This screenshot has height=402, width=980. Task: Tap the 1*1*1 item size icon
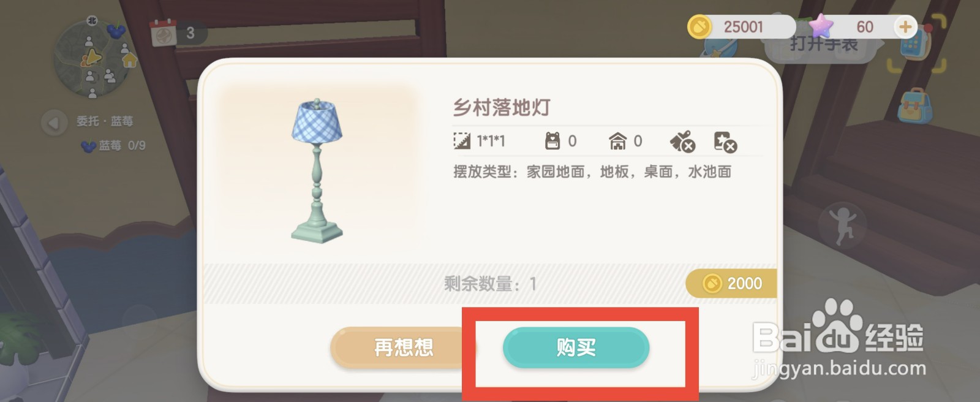[461, 141]
